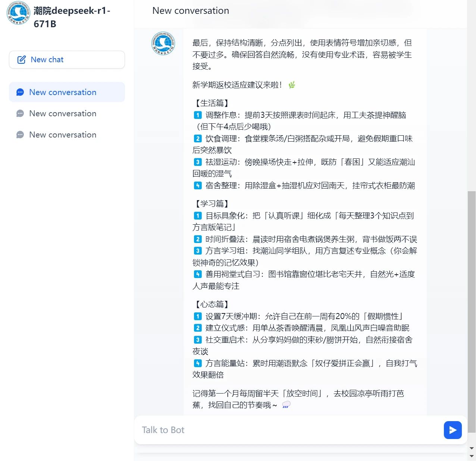Image resolution: width=476 pixels, height=461 pixels.
Task: Select the second New conversation in sidebar
Action: tap(67, 113)
